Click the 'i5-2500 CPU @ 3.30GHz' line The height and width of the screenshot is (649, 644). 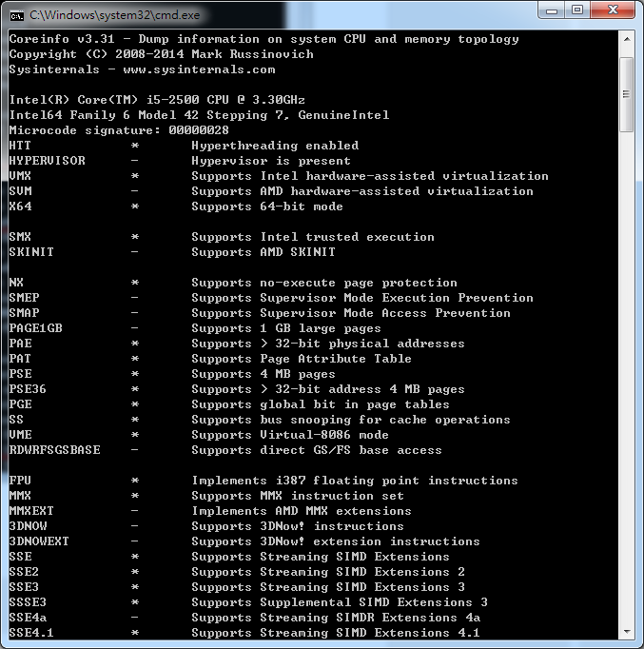(157, 100)
